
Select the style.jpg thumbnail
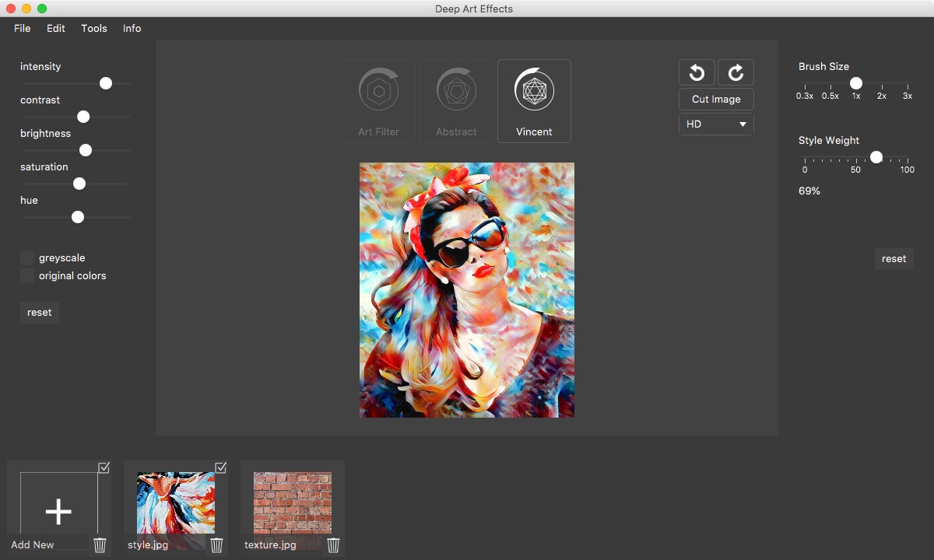176,503
